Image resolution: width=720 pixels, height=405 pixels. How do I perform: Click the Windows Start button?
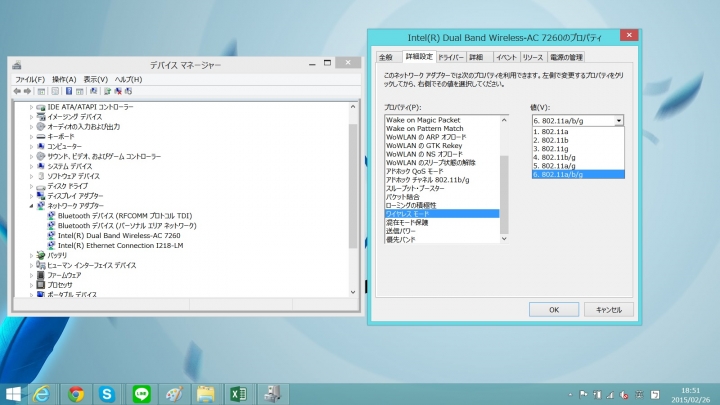click(x=13, y=394)
